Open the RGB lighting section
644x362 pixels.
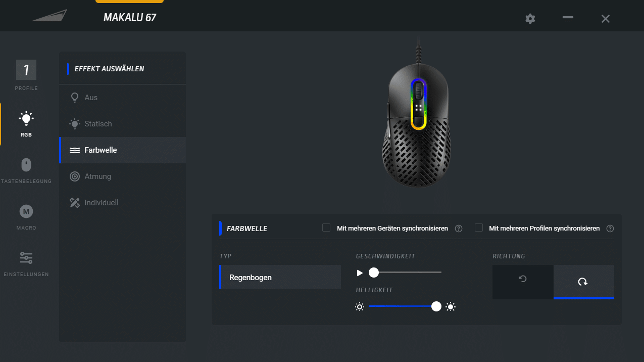click(x=26, y=123)
